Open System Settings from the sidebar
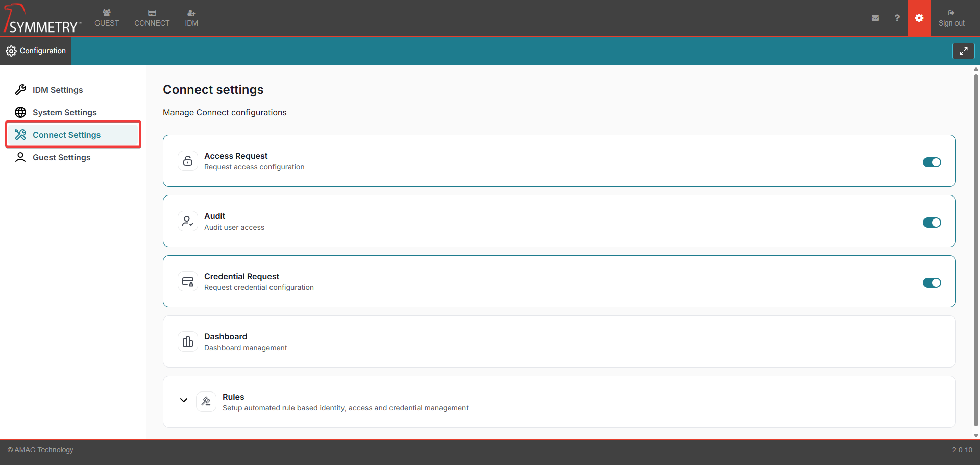This screenshot has width=980, height=465. tap(64, 112)
